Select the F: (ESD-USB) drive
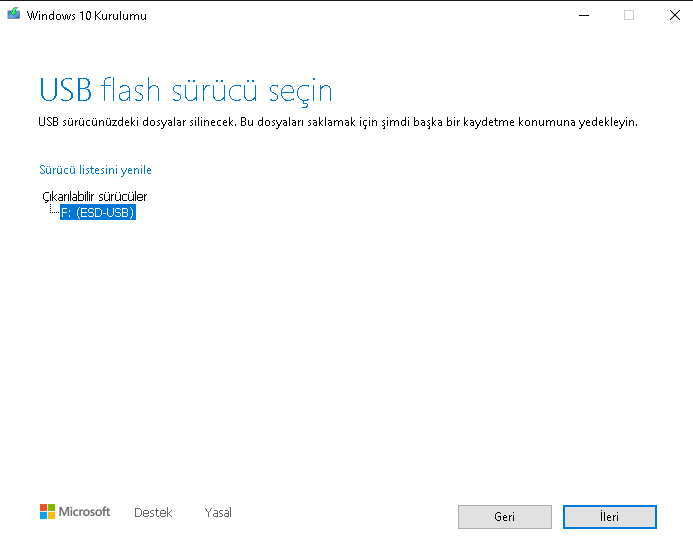The width and height of the screenshot is (693, 543). [97, 212]
